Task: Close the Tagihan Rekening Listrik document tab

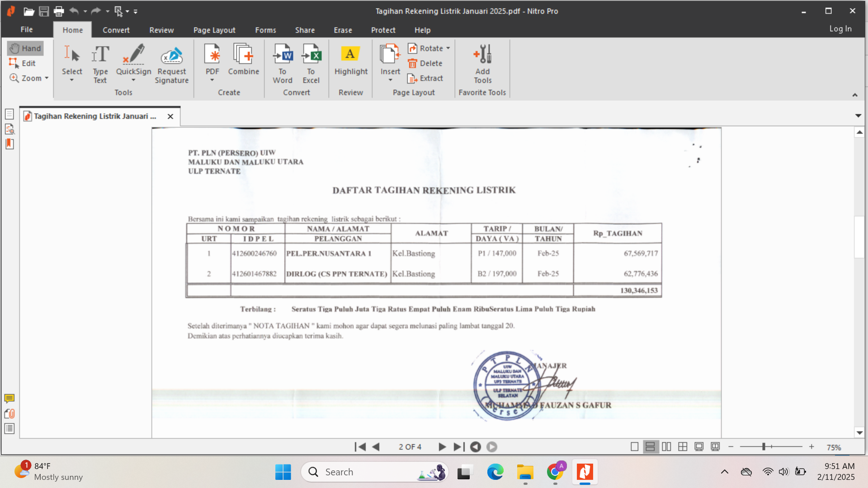Action: coord(170,116)
